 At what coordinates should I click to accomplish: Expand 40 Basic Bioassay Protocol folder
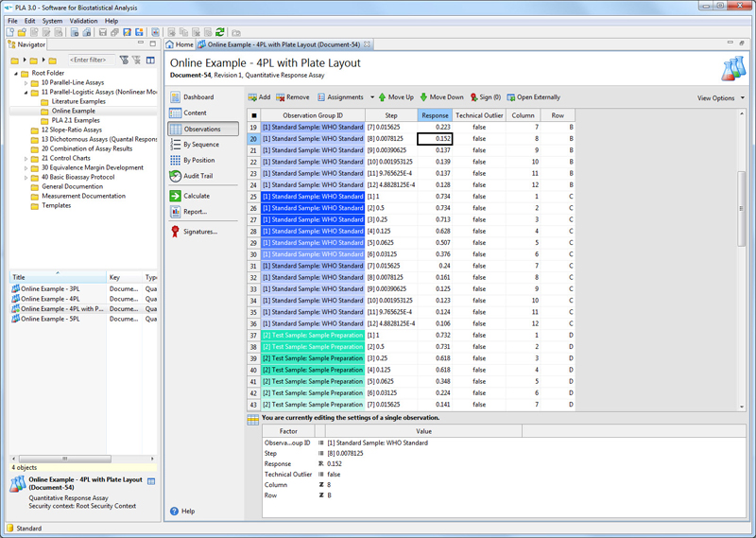pos(26,177)
